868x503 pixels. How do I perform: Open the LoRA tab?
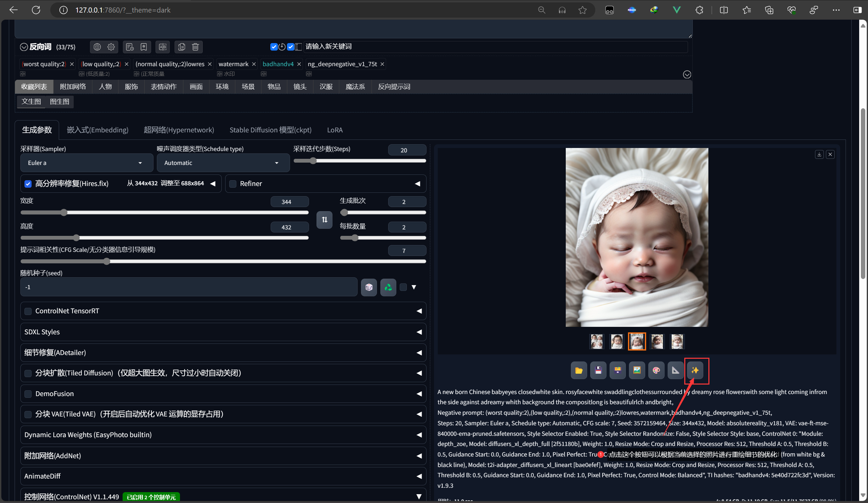coord(335,130)
